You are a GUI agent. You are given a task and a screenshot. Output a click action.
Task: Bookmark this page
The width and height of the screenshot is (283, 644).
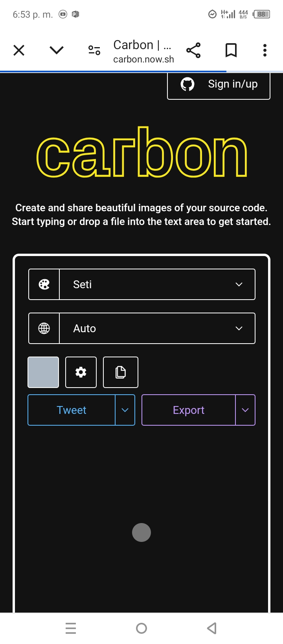click(231, 50)
